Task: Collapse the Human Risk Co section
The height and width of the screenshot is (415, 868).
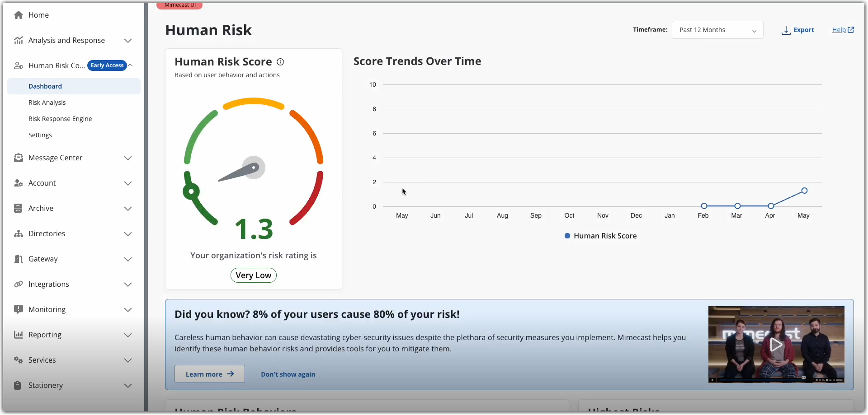Action: (130, 65)
